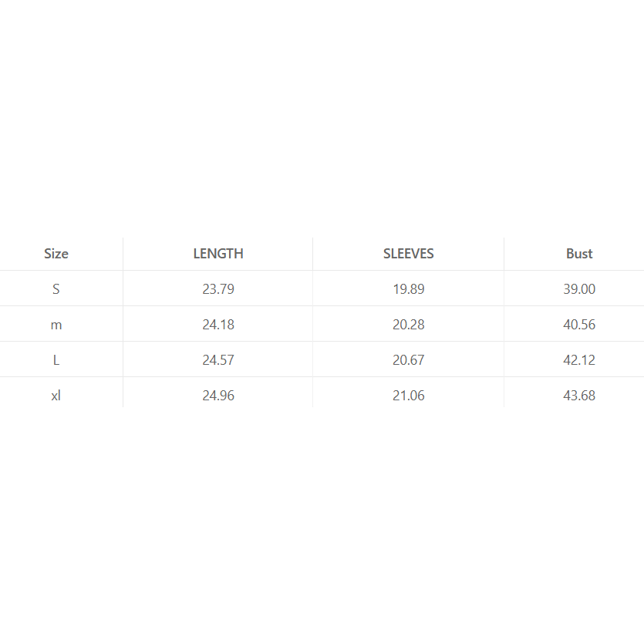Click the Size column header
644x644 pixels.
[56, 254]
